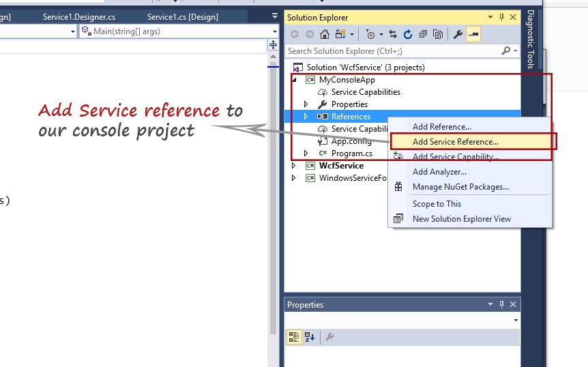Expand the Program.cs node
Image resolution: width=588 pixels, height=367 pixels.
(x=306, y=153)
